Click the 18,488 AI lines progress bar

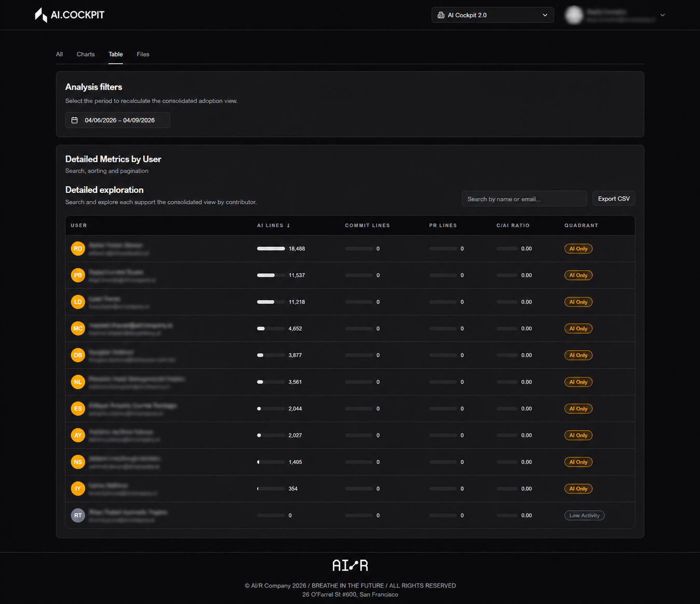(271, 249)
